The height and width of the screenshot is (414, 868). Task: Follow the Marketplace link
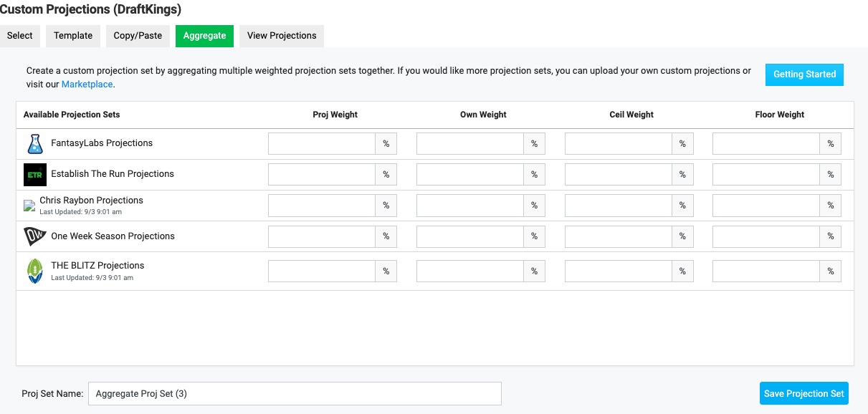87,85
